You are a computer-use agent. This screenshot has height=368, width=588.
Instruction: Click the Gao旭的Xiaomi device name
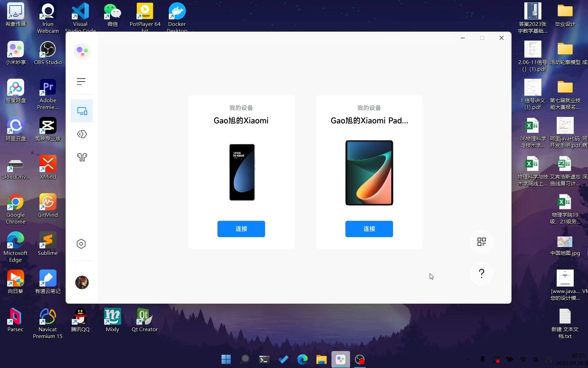pyautogui.click(x=241, y=121)
